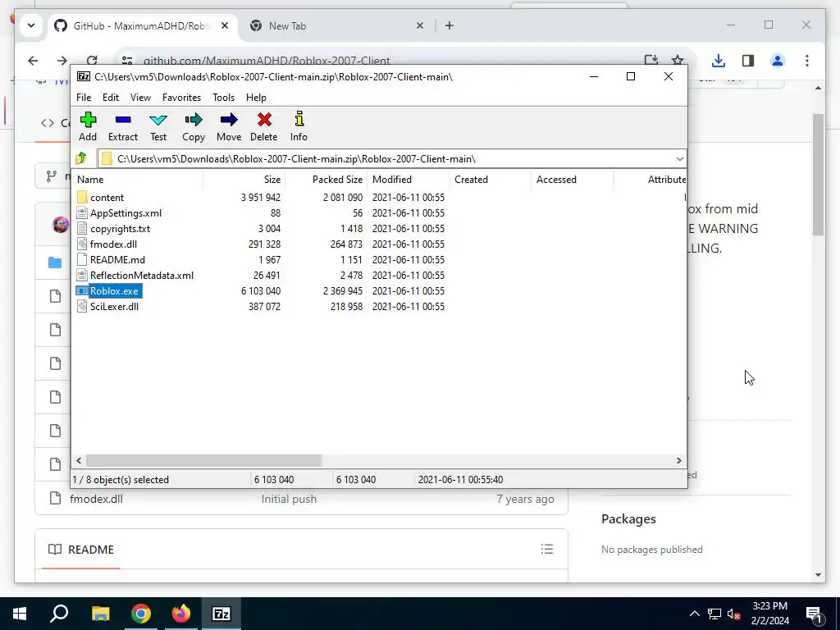Click the muted volume tray icon

734,614
